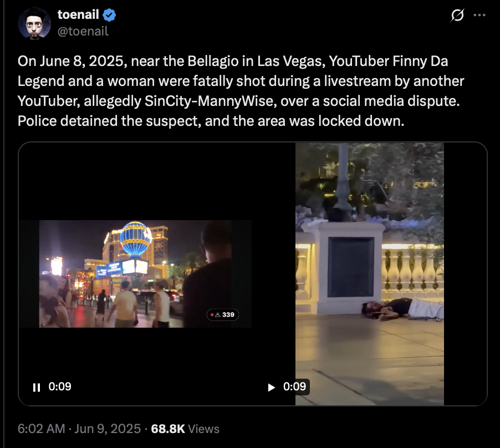
Task: Play the right video
Action: point(272,388)
